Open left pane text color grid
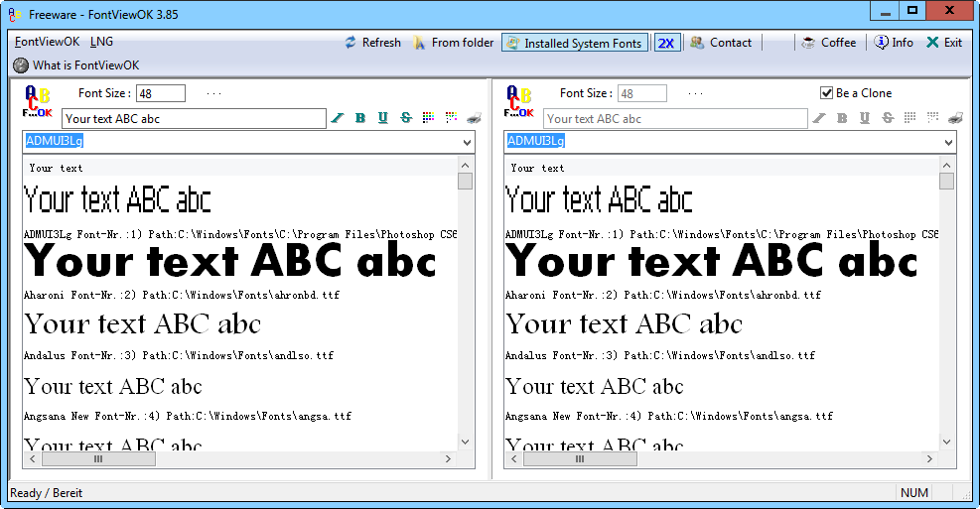Image resolution: width=980 pixels, height=509 pixels. (428, 117)
